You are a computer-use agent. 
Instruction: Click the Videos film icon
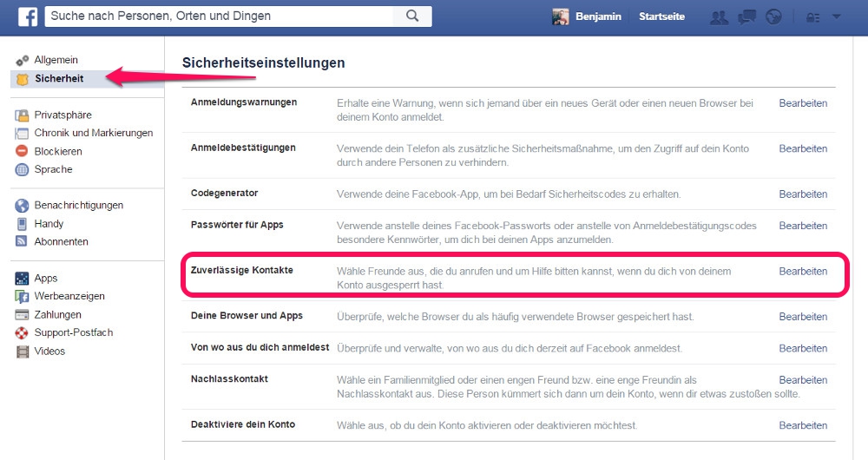pos(23,351)
